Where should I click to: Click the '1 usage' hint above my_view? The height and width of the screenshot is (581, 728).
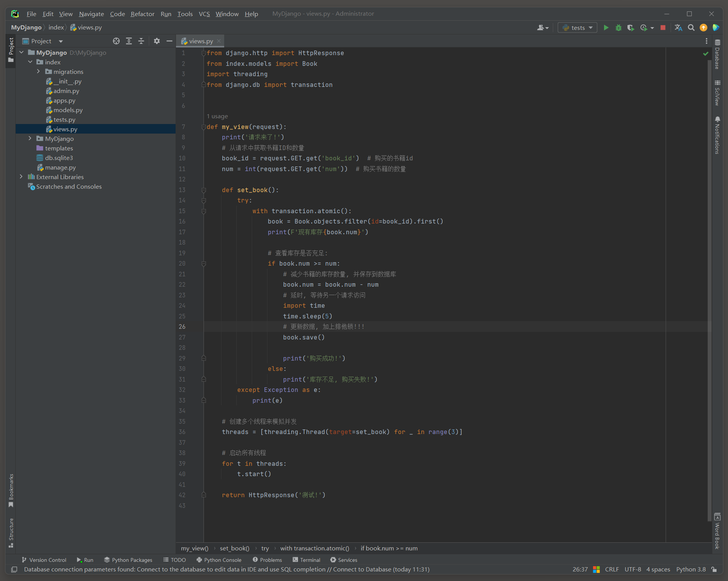[217, 116]
